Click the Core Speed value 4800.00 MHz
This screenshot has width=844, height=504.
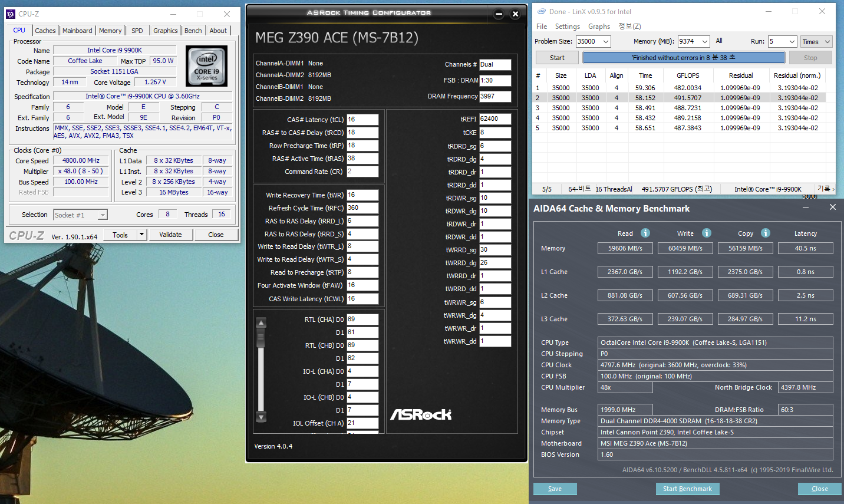coord(81,160)
